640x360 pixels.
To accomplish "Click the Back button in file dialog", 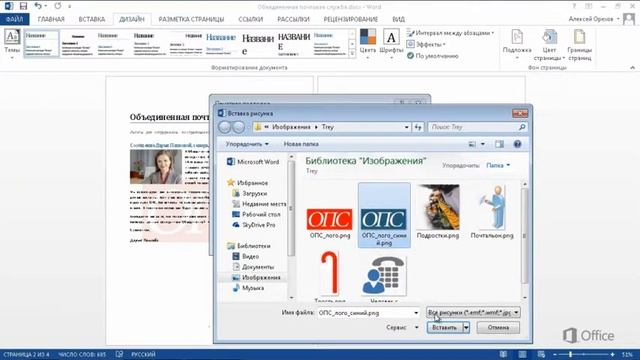I will 224,127.
